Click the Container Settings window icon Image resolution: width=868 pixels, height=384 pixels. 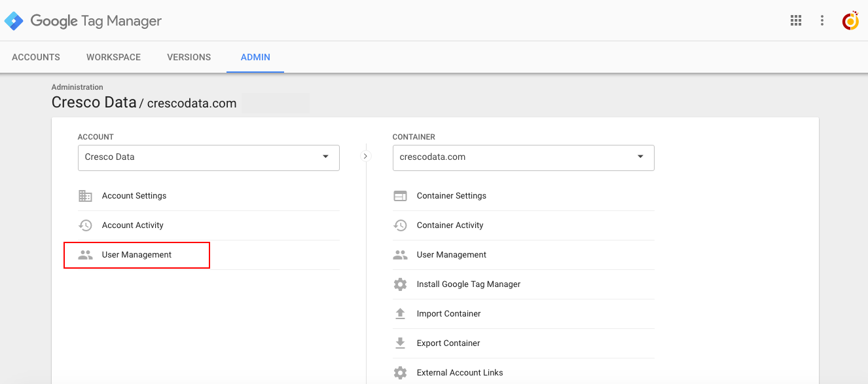point(400,196)
